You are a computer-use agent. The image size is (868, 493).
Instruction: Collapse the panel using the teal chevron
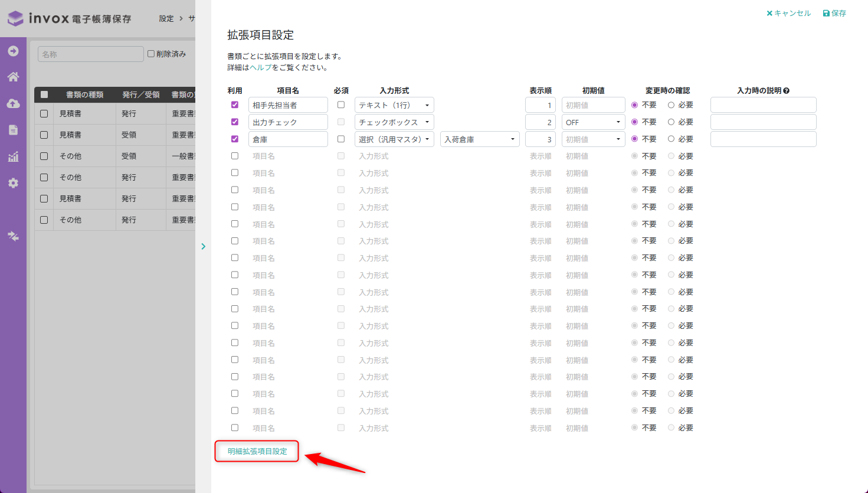[203, 246]
